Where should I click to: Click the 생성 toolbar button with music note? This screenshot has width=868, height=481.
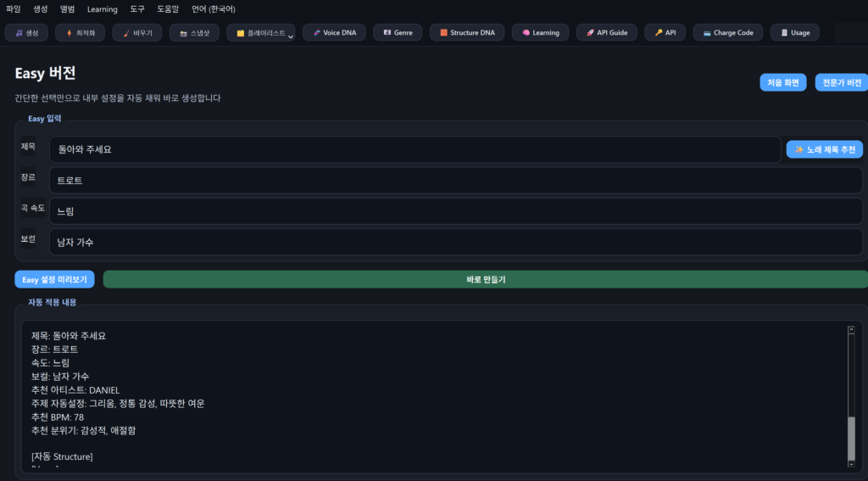(x=26, y=33)
